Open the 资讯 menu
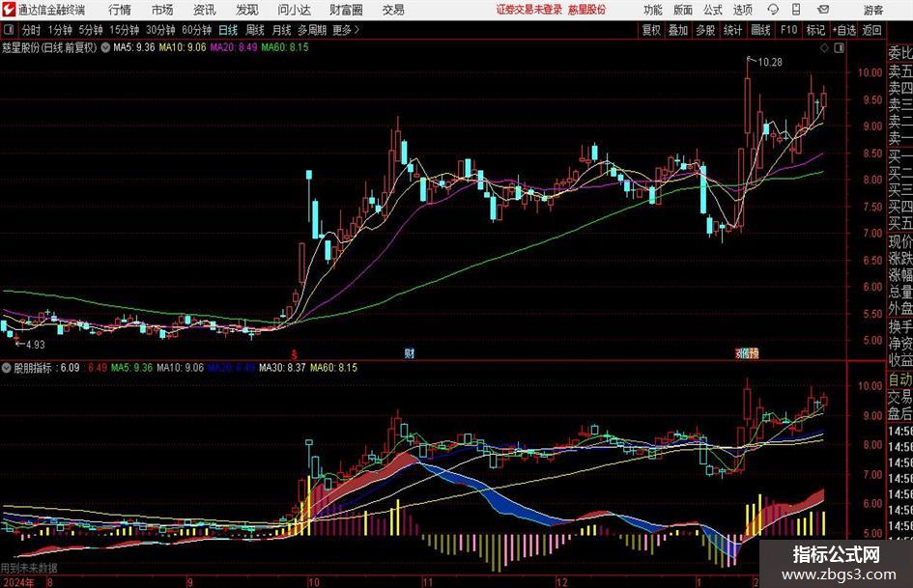The width and height of the screenshot is (913, 588). coord(205,10)
